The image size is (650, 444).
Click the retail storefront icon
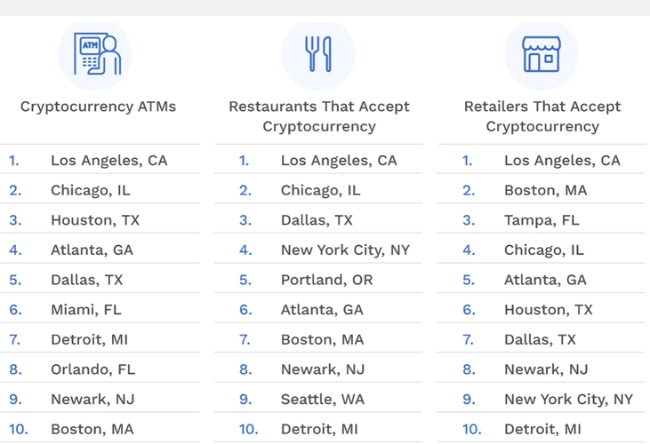click(541, 54)
